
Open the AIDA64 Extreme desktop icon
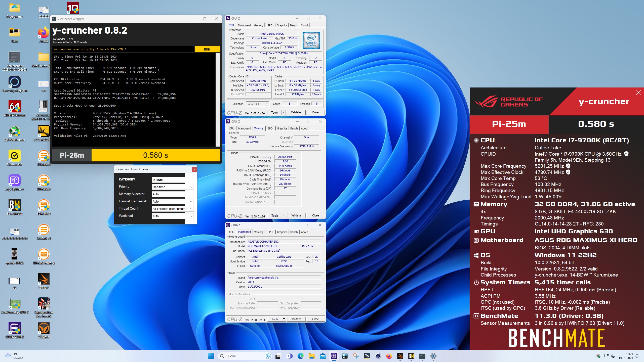pos(15,109)
